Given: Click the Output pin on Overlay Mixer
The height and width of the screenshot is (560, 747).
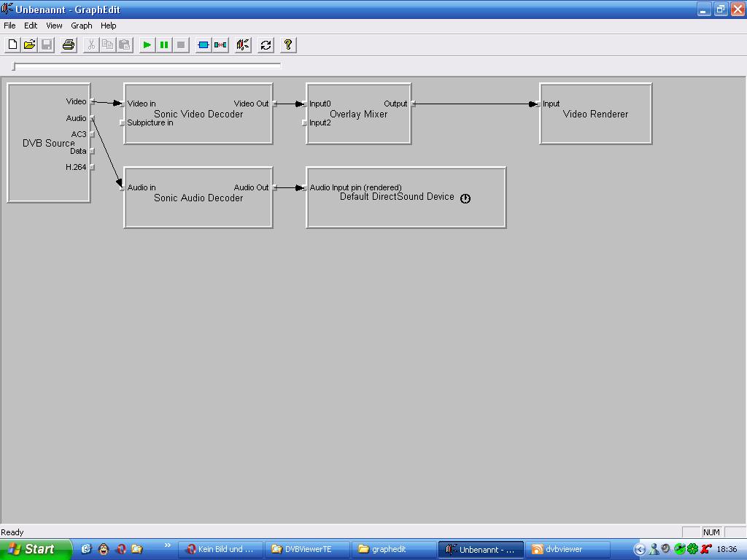Looking at the screenshot, I should [413, 104].
